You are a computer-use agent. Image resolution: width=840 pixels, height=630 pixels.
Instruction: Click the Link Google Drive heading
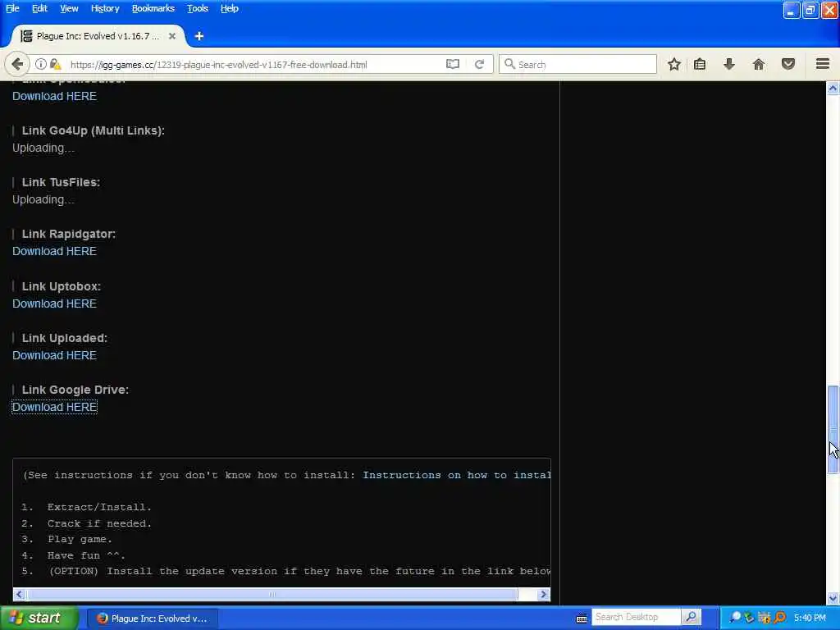[x=75, y=390]
